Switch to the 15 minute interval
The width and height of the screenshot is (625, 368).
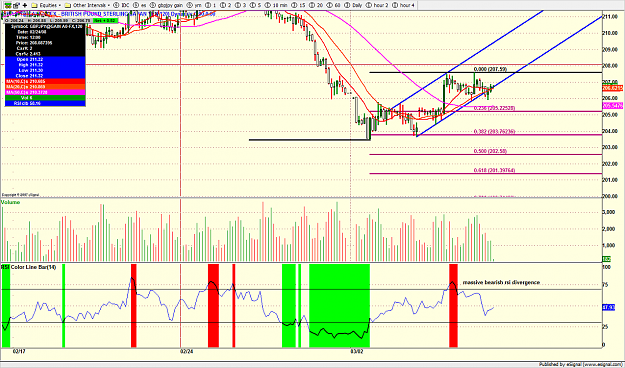(299, 5)
